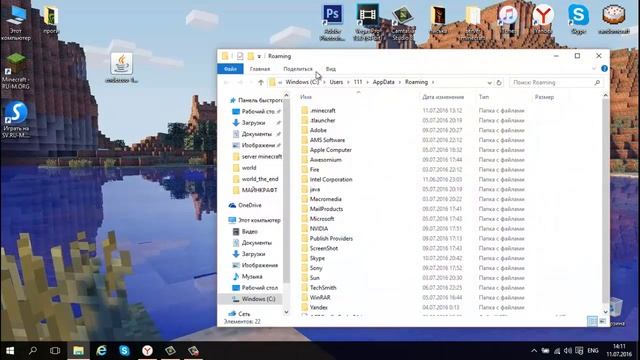This screenshot has height=360, width=640.
Task: Select the cake icon on desktop
Action: [613, 19]
